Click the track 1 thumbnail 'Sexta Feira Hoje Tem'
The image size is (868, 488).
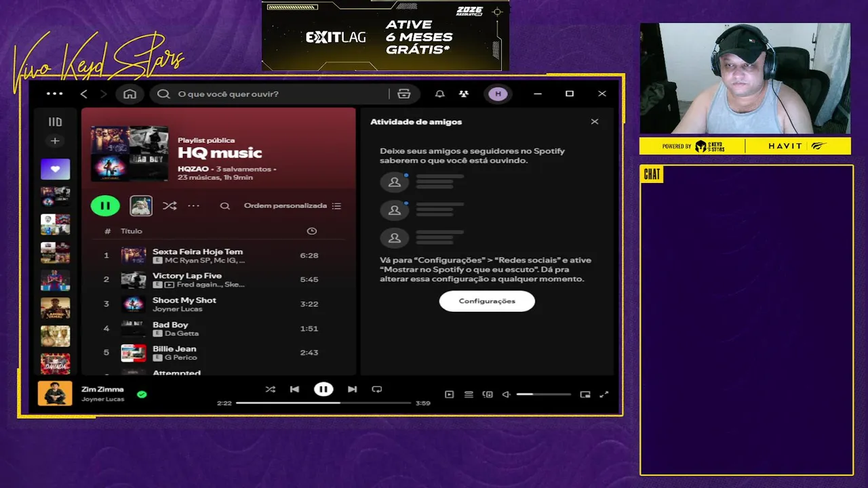tap(134, 256)
